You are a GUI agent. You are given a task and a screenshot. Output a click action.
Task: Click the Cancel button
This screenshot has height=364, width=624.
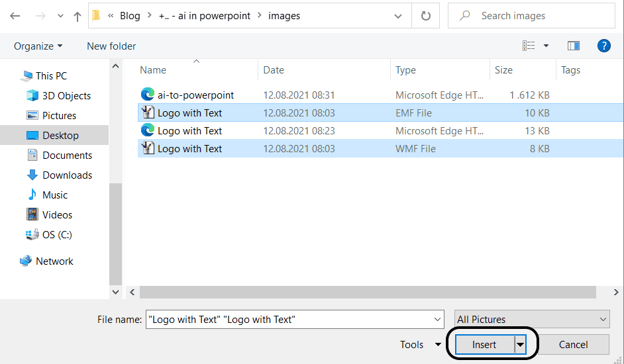[x=573, y=345]
